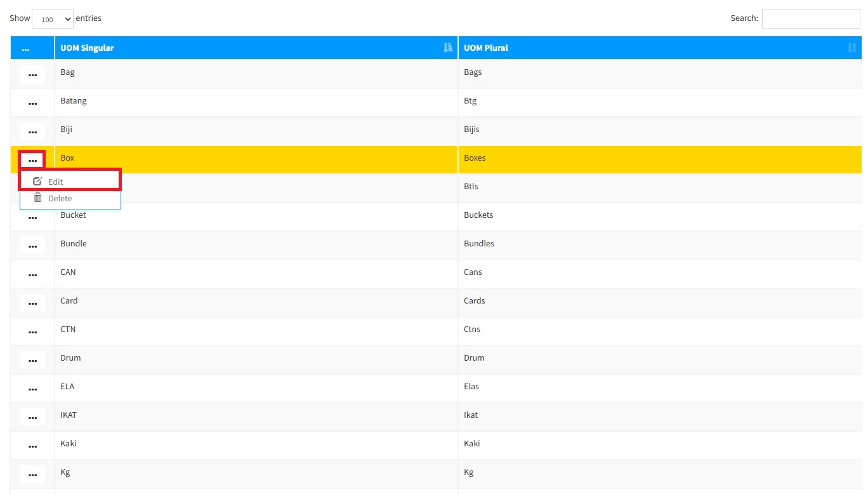Image resolution: width=868 pixels, height=494 pixels.
Task: Open the ellipsis menu for CAN row
Action: 32,274
